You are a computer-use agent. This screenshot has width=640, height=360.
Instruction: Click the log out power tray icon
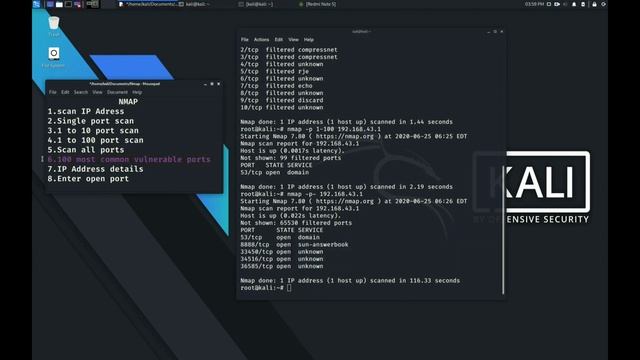tap(603, 4)
